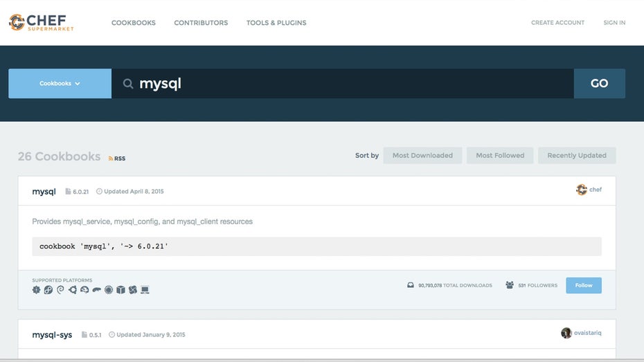
Task: Click the Fedora platform icon
Action: [x=48, y=290]
